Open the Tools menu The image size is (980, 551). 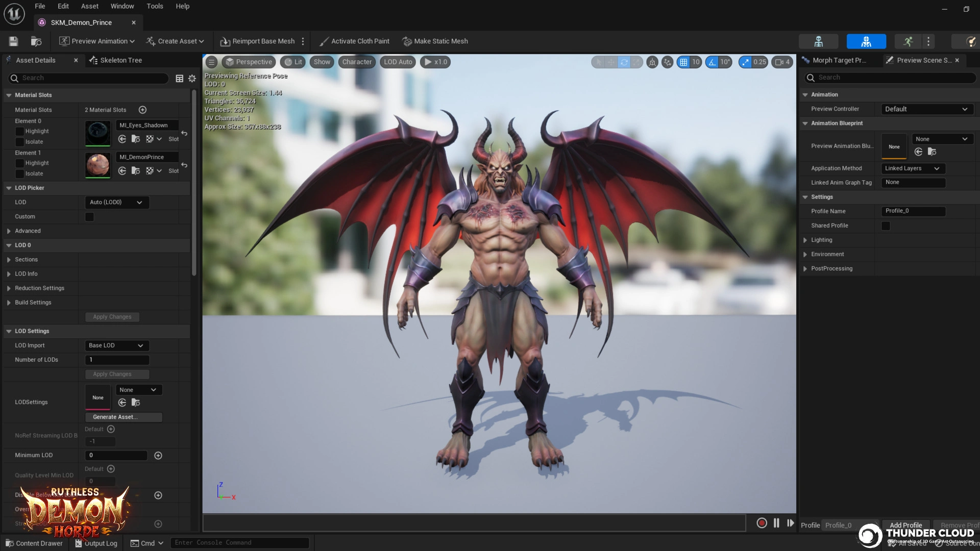coord(155,6)
